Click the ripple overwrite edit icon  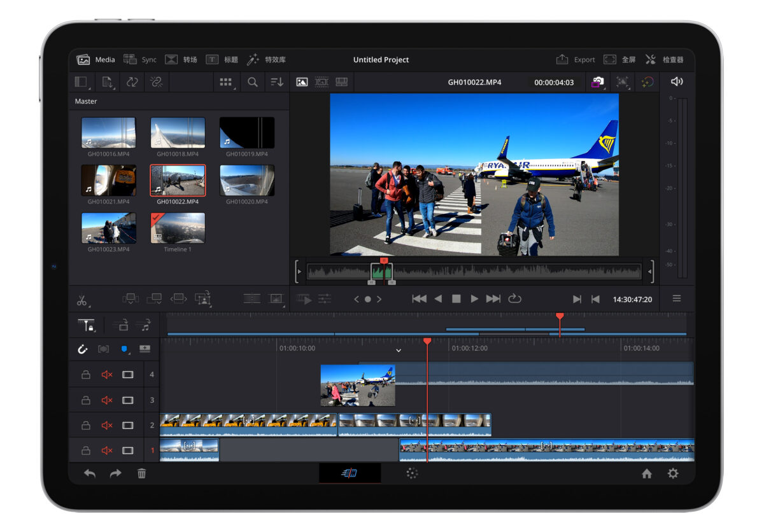[179, 298]
